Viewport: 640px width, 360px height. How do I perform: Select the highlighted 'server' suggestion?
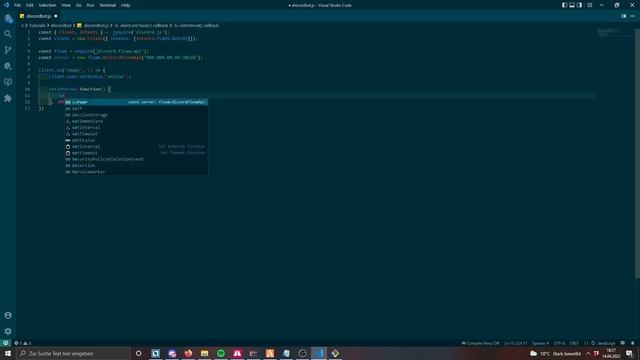[x=136, y=102]
